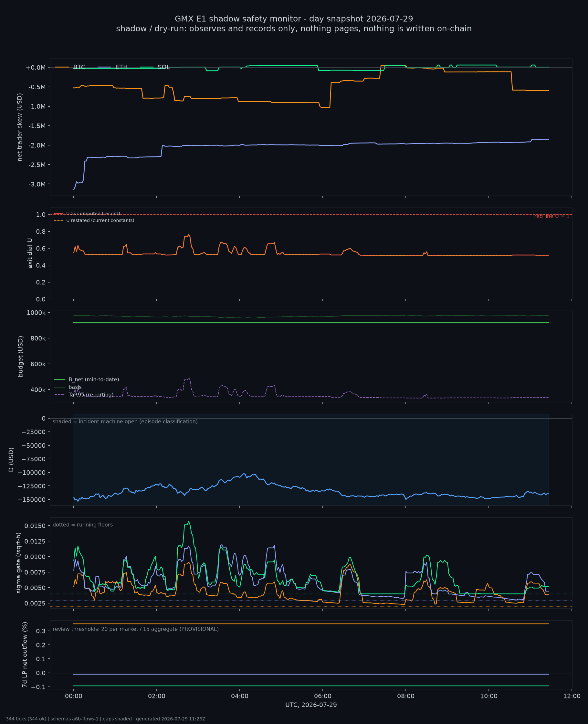Click the 'B_net (min-to-date)' legend entry

click(x=87, y=379)
